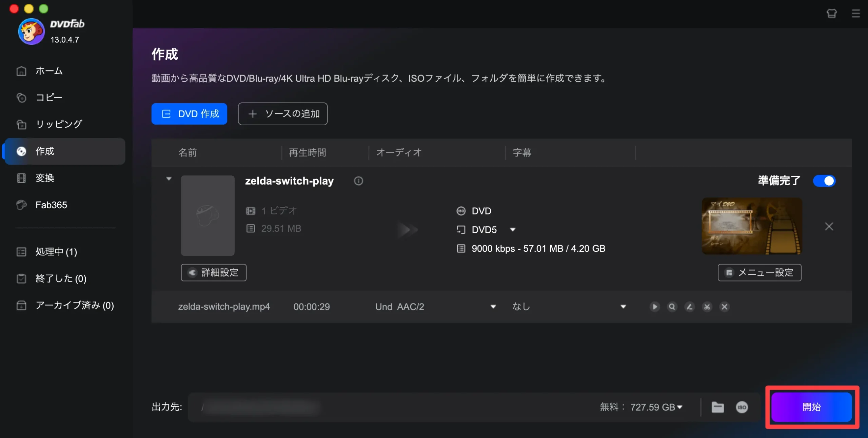Image resolution: width=868 pixels, height=438 pixels.
Task: Click the ソースの追加 button
Action: click(283, 114)
